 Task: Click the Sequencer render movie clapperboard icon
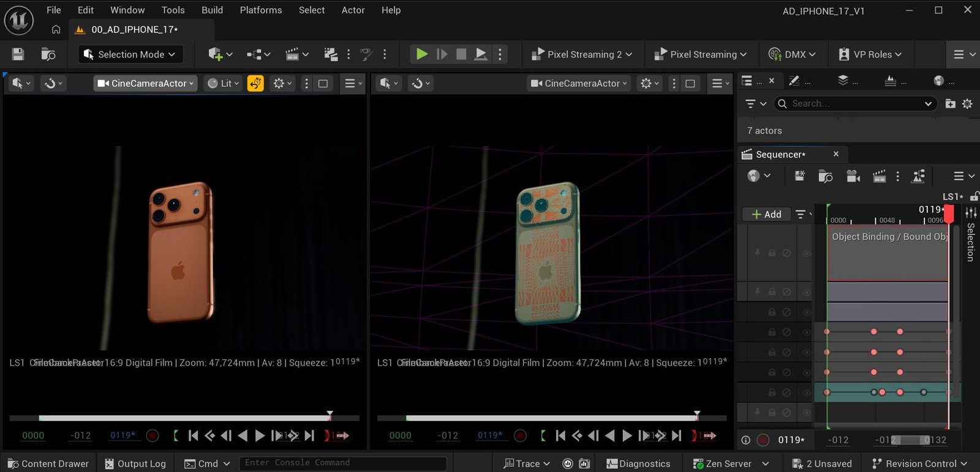(879, 176)
